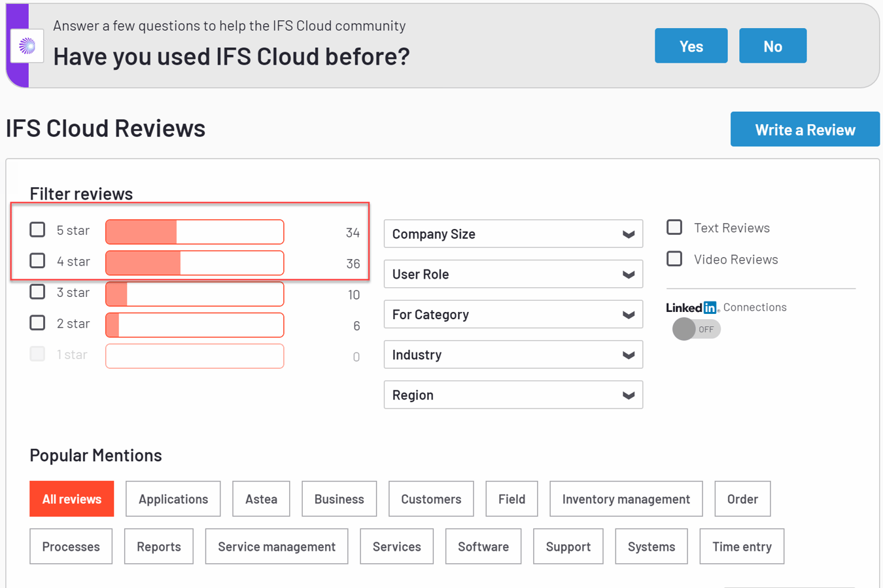883x588 pixels.
Task: Turn on the LinkedIn Connections toggle
Action: coord(697,329)
